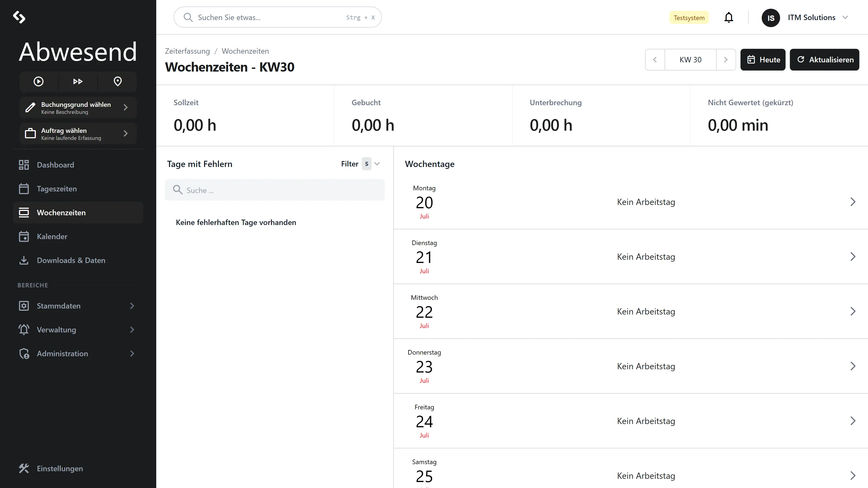The width and height of the screenshot is (868, 488).
Task: Click the app logo in top-left corner
Action: (x=19, y=17)
